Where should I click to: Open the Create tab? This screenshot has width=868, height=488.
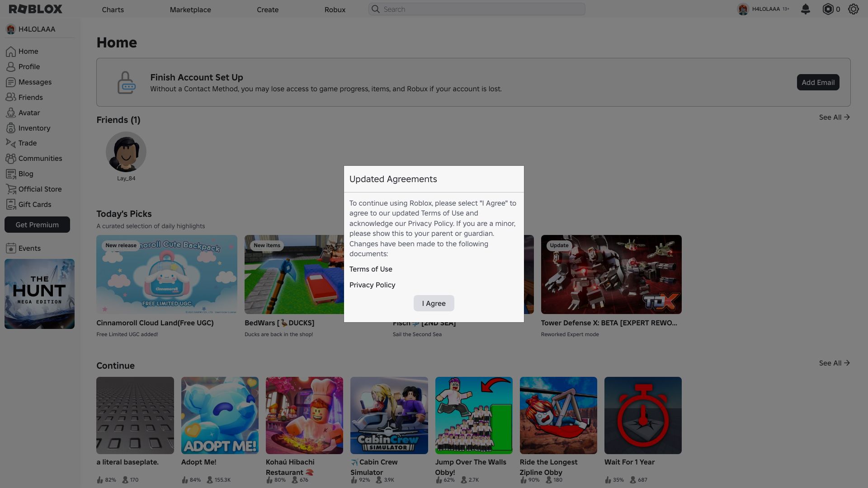(268, 9)
